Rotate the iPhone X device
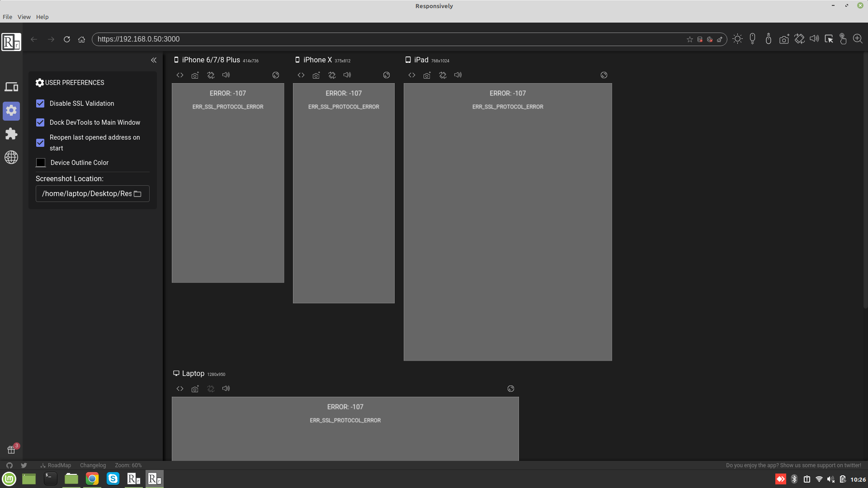The height and width of the screenshot is (488, 868). [332, 75]
